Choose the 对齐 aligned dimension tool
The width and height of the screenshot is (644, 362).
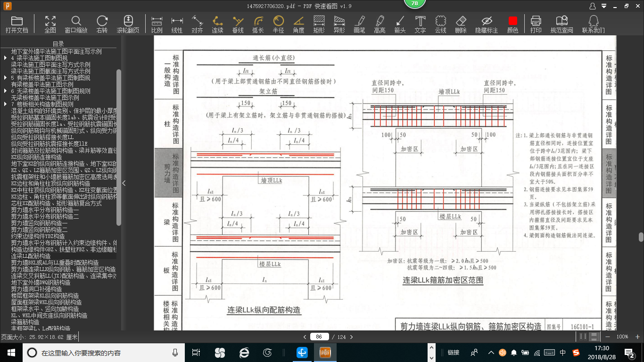coord(197,24)
